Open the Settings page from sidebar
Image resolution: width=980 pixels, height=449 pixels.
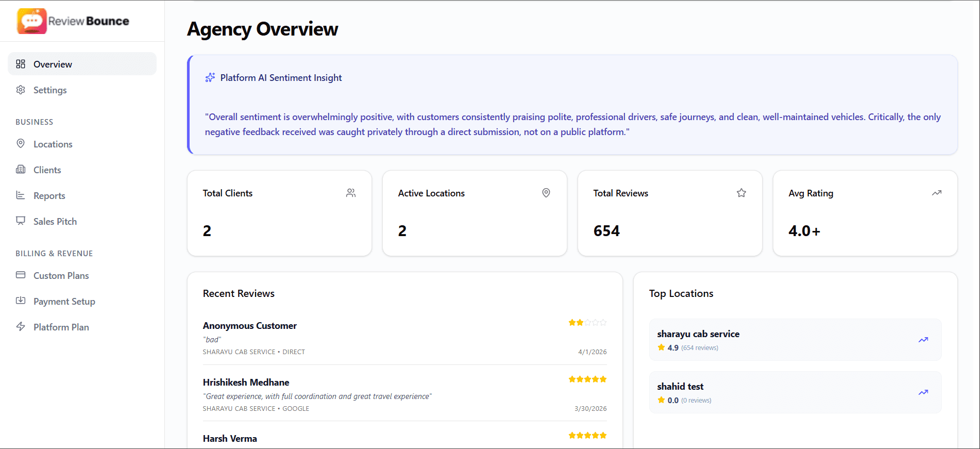tap(82, 90)
